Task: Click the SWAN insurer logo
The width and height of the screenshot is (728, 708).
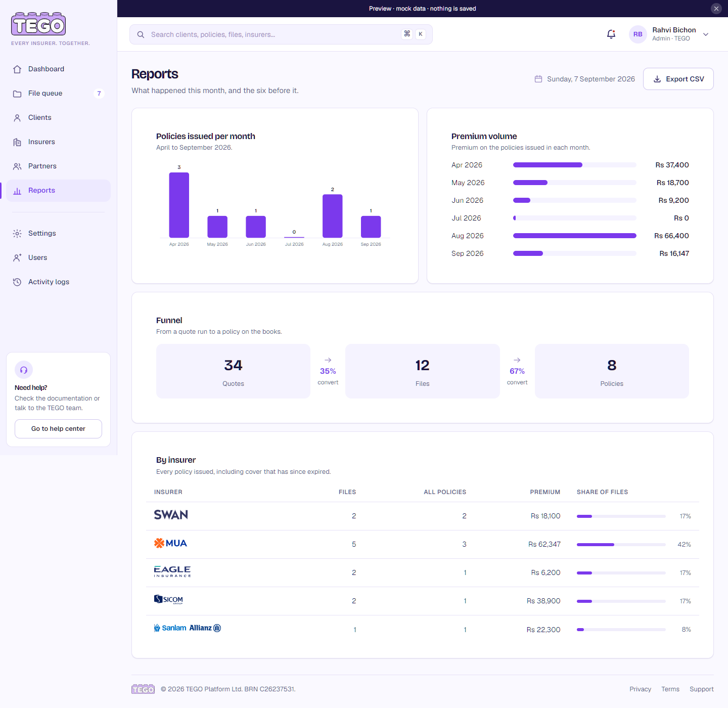Action: tap(171, 515)
